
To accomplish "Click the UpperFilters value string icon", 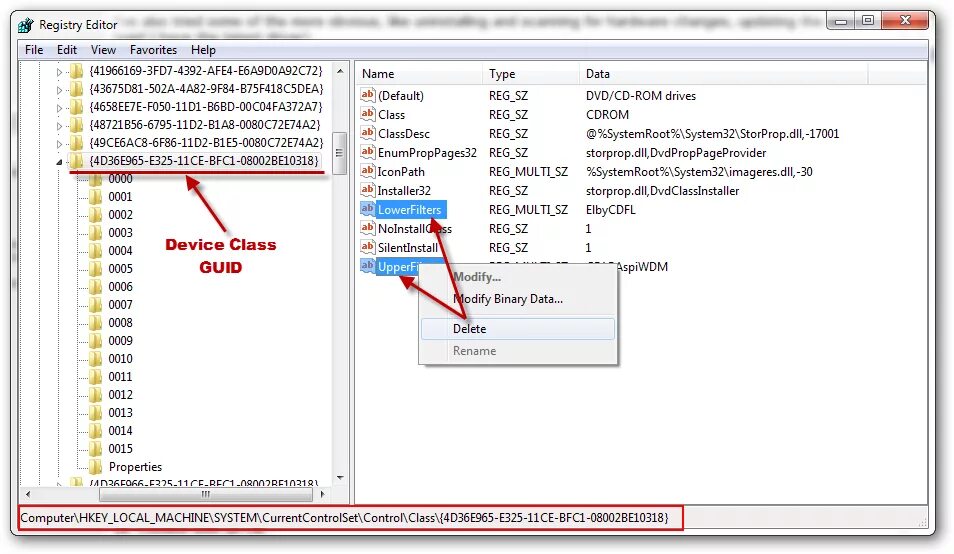I will coord(367,266).
